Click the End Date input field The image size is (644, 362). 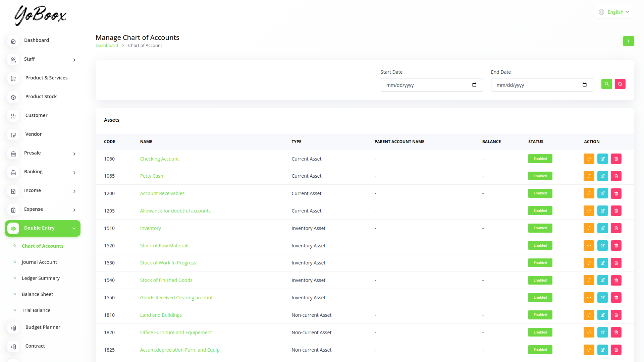[537, 85]
